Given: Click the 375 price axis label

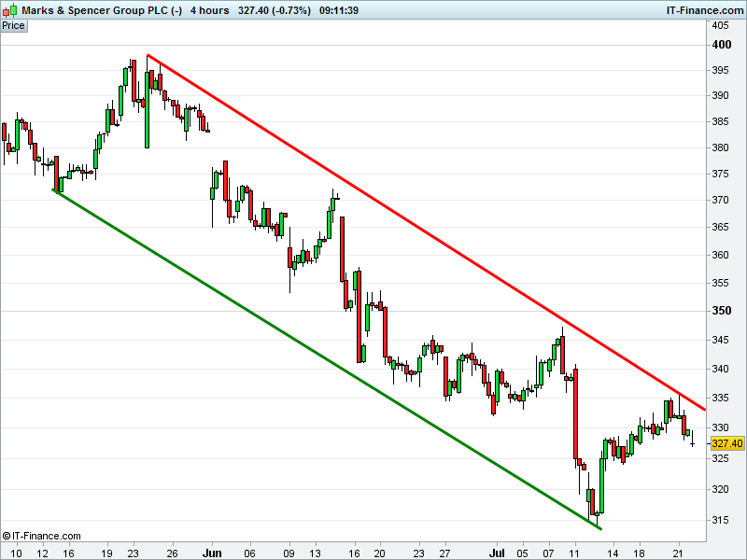Looking at the screenshot, I should pyautogui.click(x=720, y=174).
